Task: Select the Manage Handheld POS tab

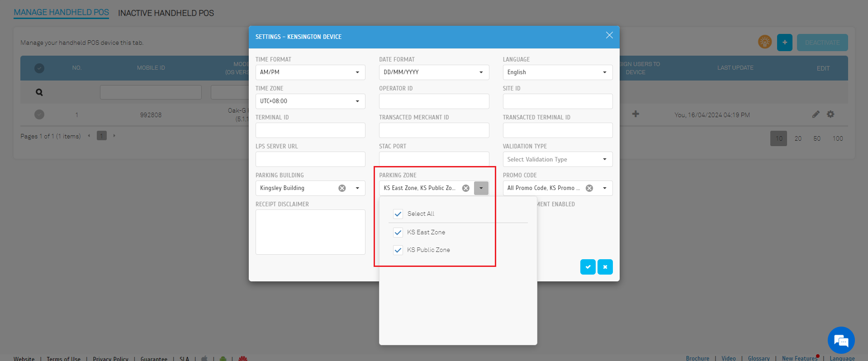Action: point(61,12)
